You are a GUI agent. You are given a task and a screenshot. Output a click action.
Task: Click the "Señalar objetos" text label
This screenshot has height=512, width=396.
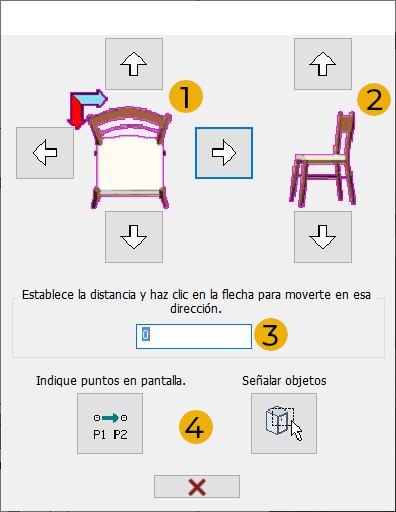284,381
